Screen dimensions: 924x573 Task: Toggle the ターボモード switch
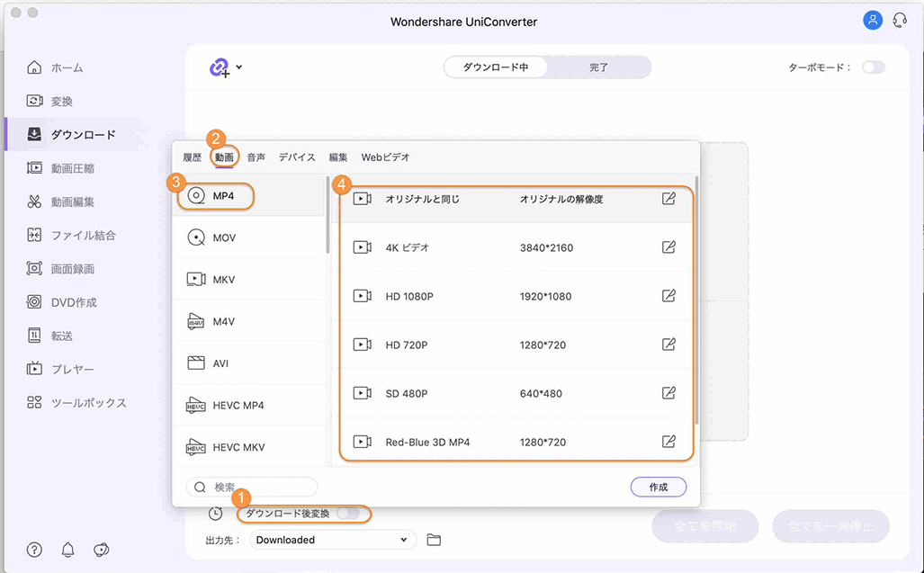(874, 67)
